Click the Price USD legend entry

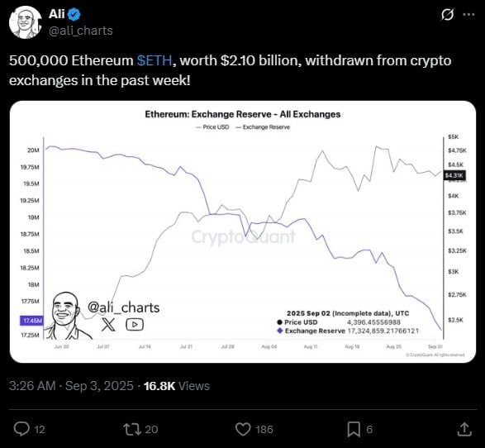click(x=213, y=127)
